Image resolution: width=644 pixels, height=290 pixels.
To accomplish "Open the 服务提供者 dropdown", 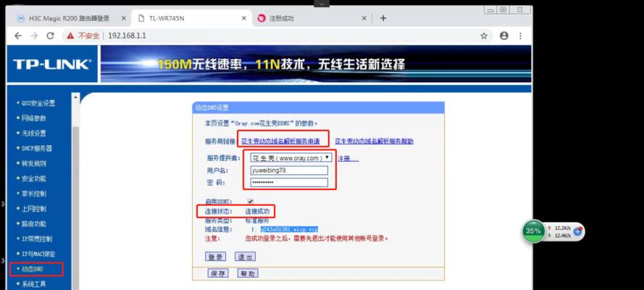I will [x=290, y=158].
